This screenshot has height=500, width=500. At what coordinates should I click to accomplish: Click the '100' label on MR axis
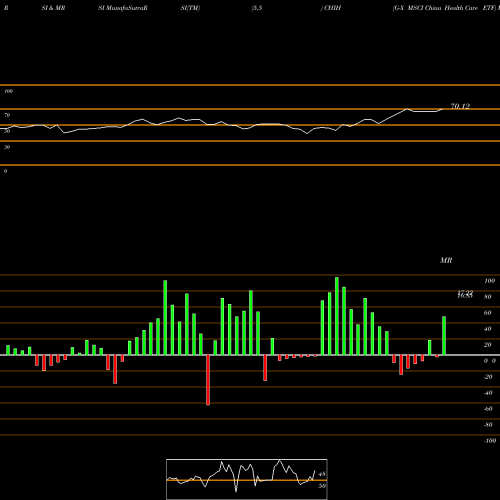[x=489, y=281]
